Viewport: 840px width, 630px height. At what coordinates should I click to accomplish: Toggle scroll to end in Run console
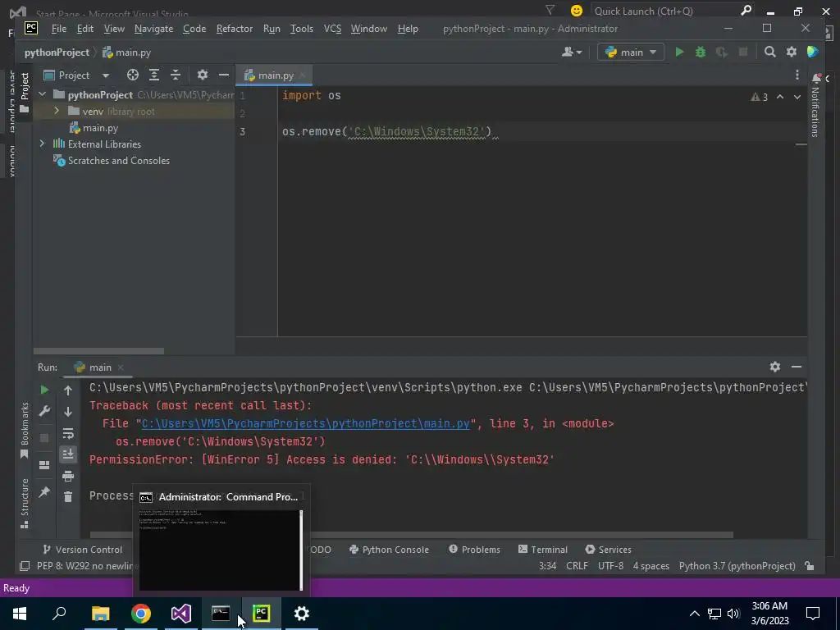coord(68,454)
